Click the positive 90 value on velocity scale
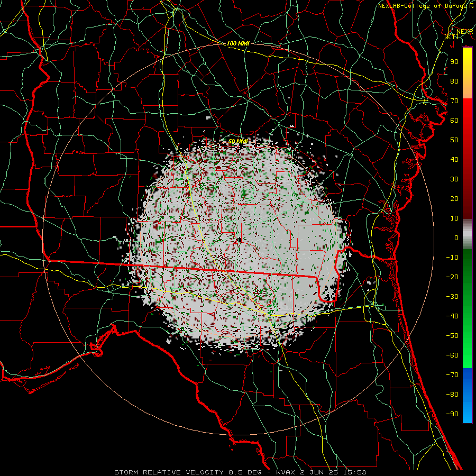Viewport: 476px width, 476px height. (454, 62)
